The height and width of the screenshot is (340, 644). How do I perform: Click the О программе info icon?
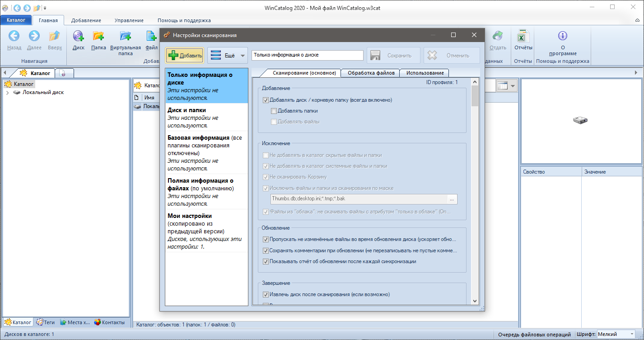pyautogui.click(x=562, y=36)
